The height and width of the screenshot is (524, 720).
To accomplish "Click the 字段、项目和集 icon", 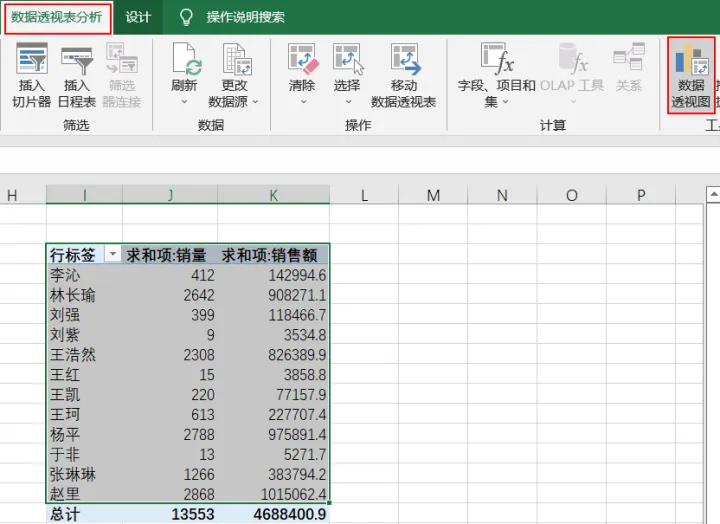I will 497,59.
